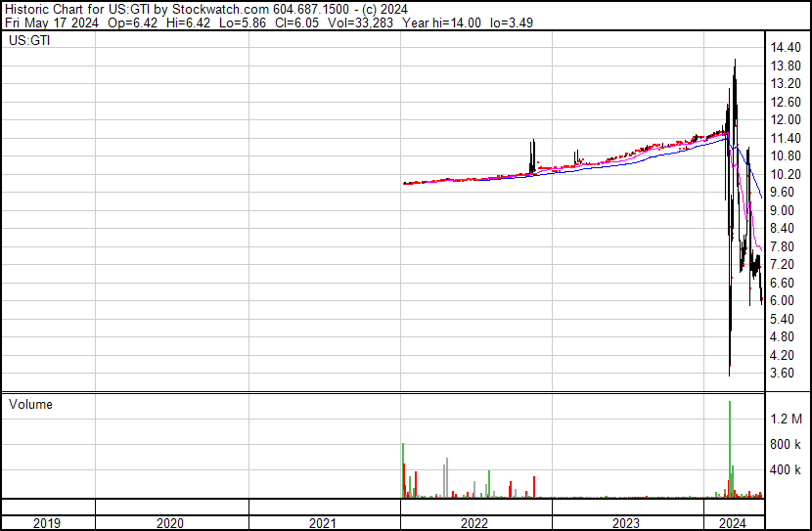Click the 9.60 price axis label
Viewport: 812px width, 531px height.
click(783, 192)
